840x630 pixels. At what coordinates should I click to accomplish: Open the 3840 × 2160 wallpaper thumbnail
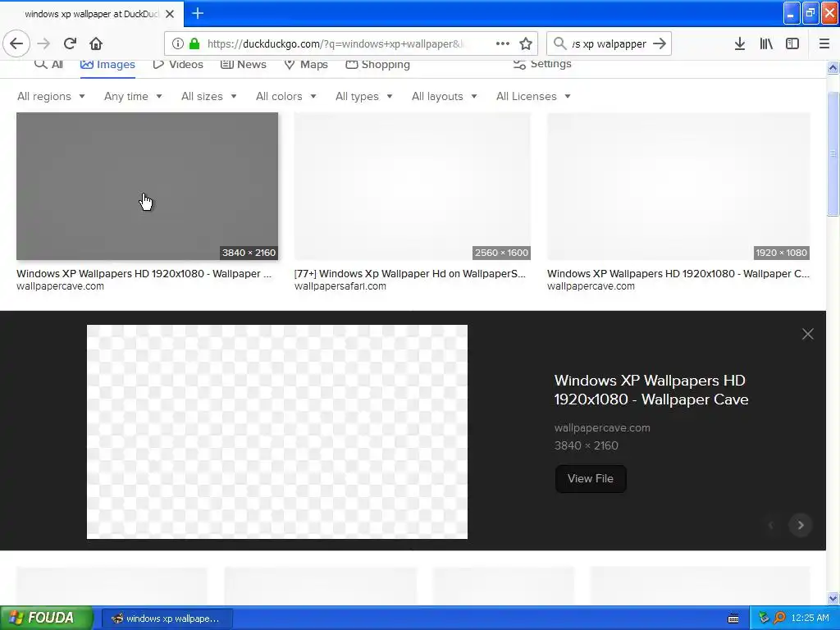click(x=148, y=186)
